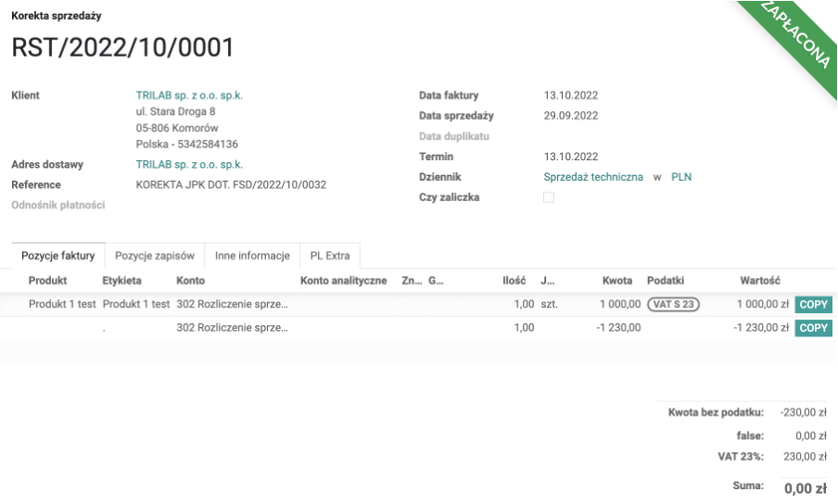Click the Reference field value KOREKTA JPK
The width and height of the screenshot is (838, 504).
pyautogui.click(x=231, y=184)
